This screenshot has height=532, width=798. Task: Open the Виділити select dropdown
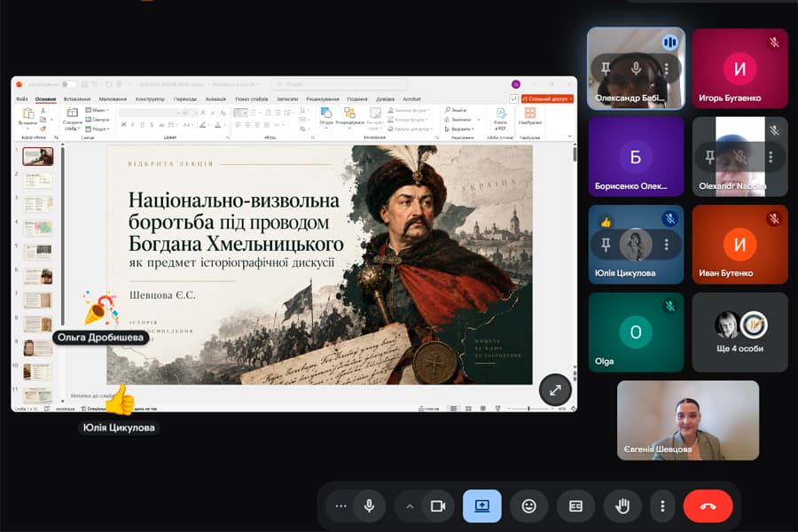point(459,129)
